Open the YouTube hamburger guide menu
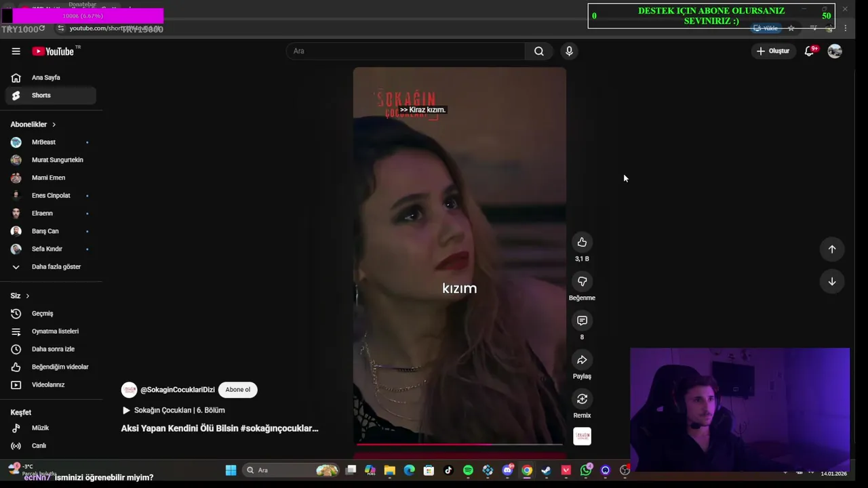 click(16, 51)
